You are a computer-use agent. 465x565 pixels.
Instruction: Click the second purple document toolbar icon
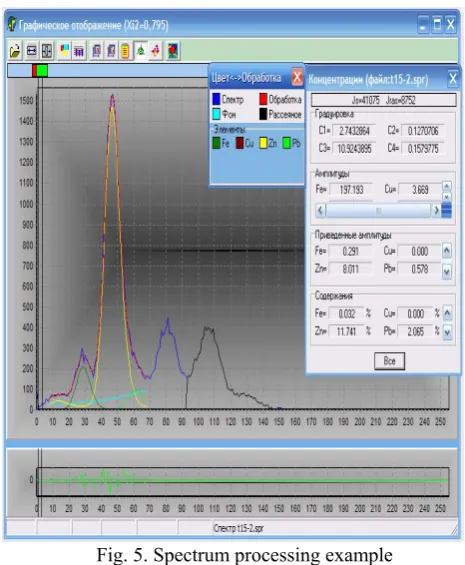click(x=111, y=50)
